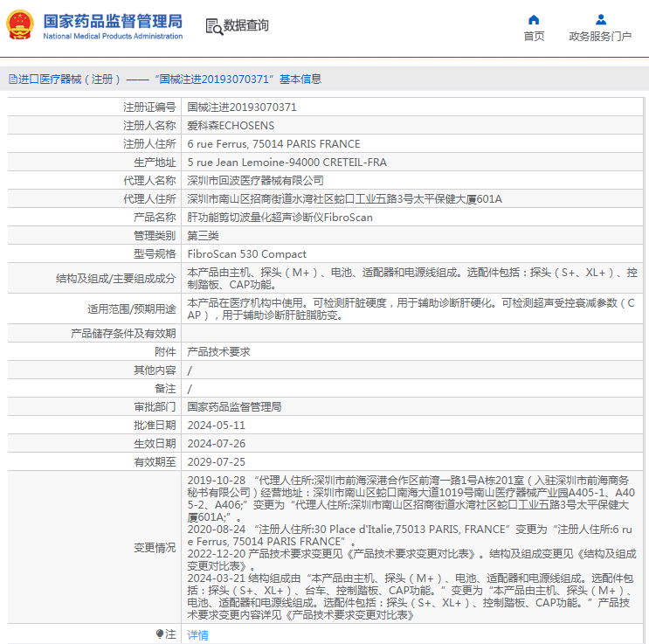Go to 政务服务门户 navigation text
The width and height of the screenshot is (649, 644).
600,37
